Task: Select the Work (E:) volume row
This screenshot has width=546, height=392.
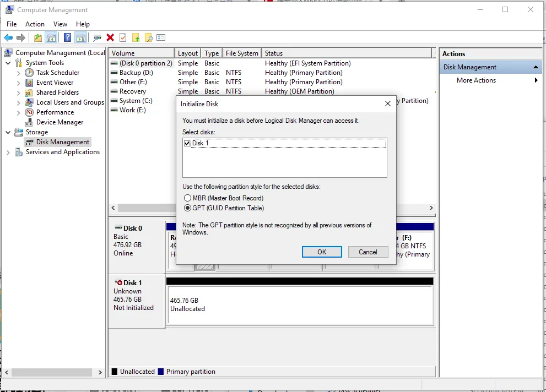Action: pyautogui.click(x=128, y=110)
